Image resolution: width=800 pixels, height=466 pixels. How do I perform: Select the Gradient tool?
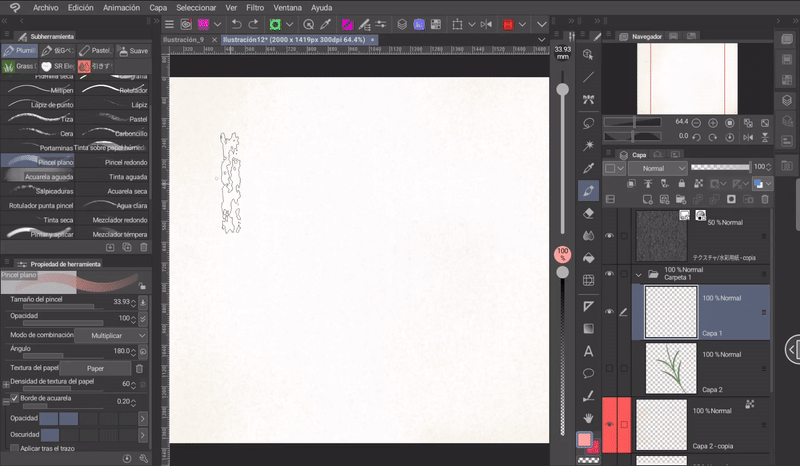click(x=589, y=328)
